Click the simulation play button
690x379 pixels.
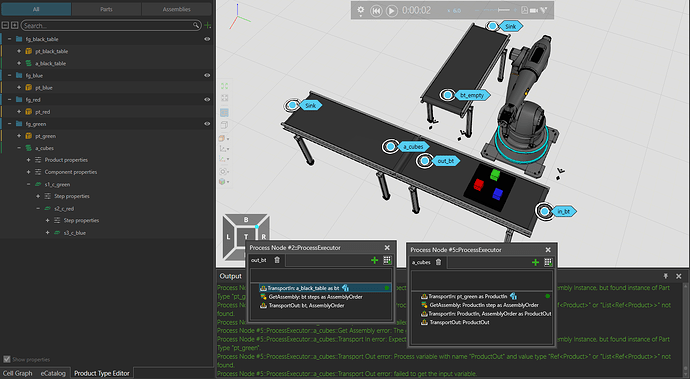point(391,11)
